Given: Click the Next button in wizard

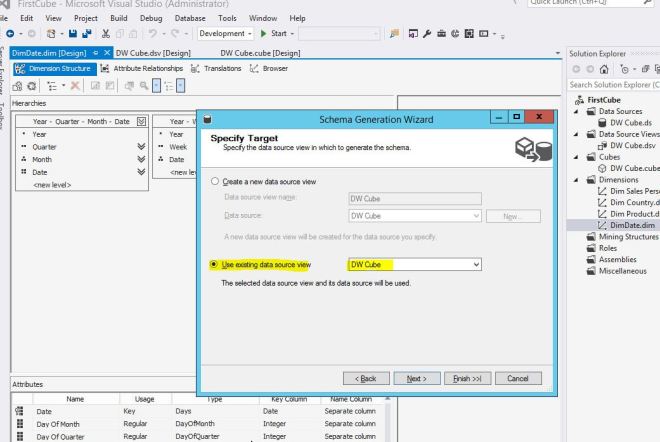Looking at the screenshot, I should [x=416, y=378].
